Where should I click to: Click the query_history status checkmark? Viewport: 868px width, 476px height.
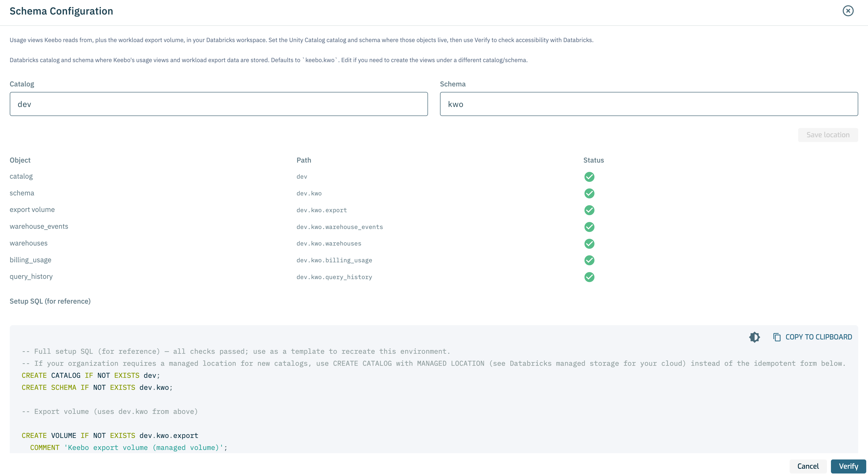click(589, 277)
